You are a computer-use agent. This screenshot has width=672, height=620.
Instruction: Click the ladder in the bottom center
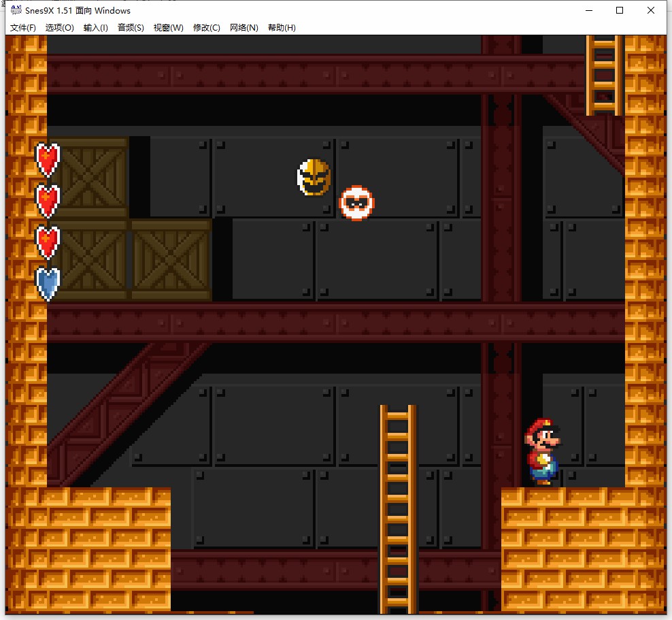point(398,509)
